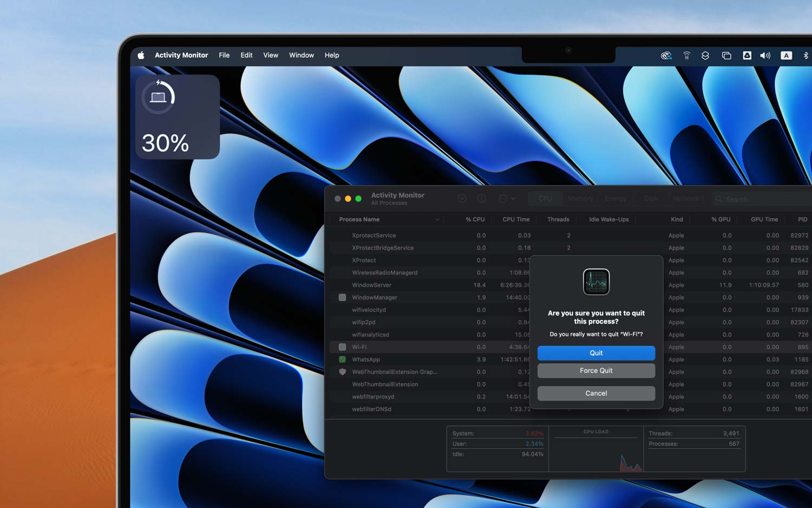Image resolution: width=812 pixels, height=508 pixels.
Task: Expand the Wi-Fi menu via its status icon
Action: coord(686,55)
